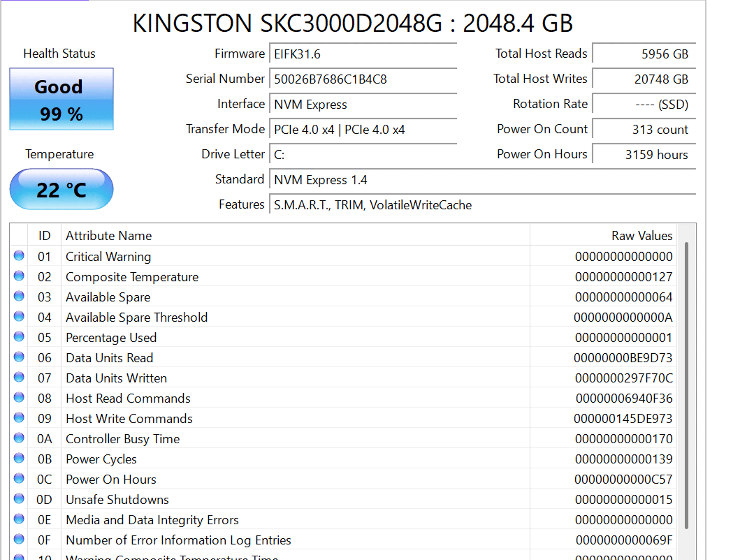Click raw value 00000000BE9D73
747x560 pixels.
coord(623,358)
